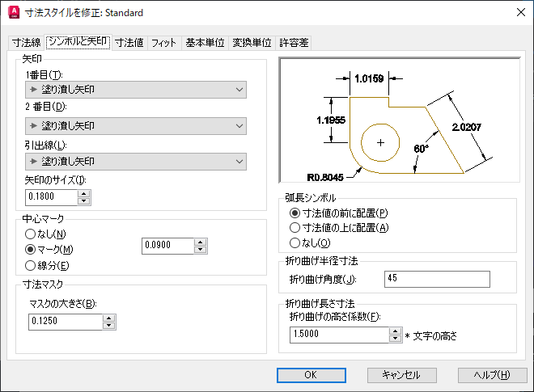
Task: Open the 許容差 tab
Action: (294, 43)
